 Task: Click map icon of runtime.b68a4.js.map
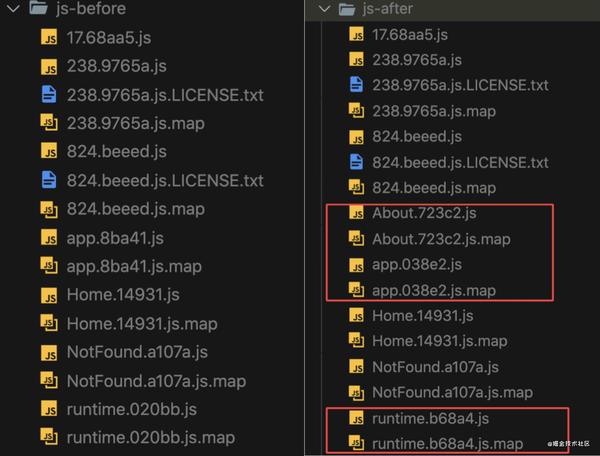356,444
